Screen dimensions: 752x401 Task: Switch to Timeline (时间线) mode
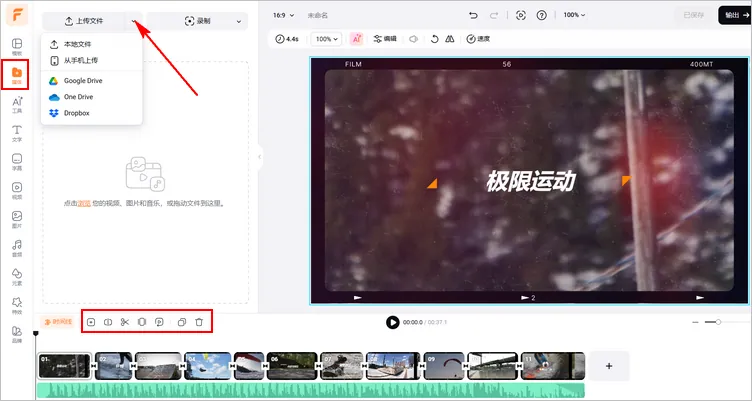pos(58,322)
